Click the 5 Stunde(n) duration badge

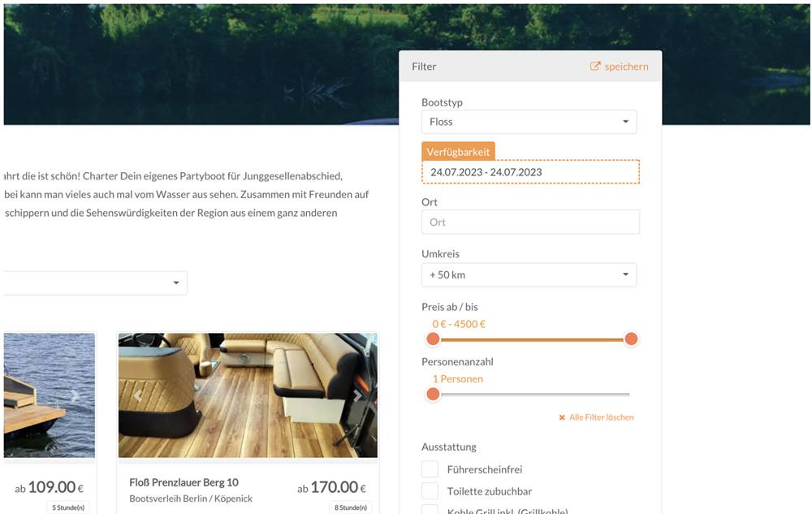click(x=71, y=508)
